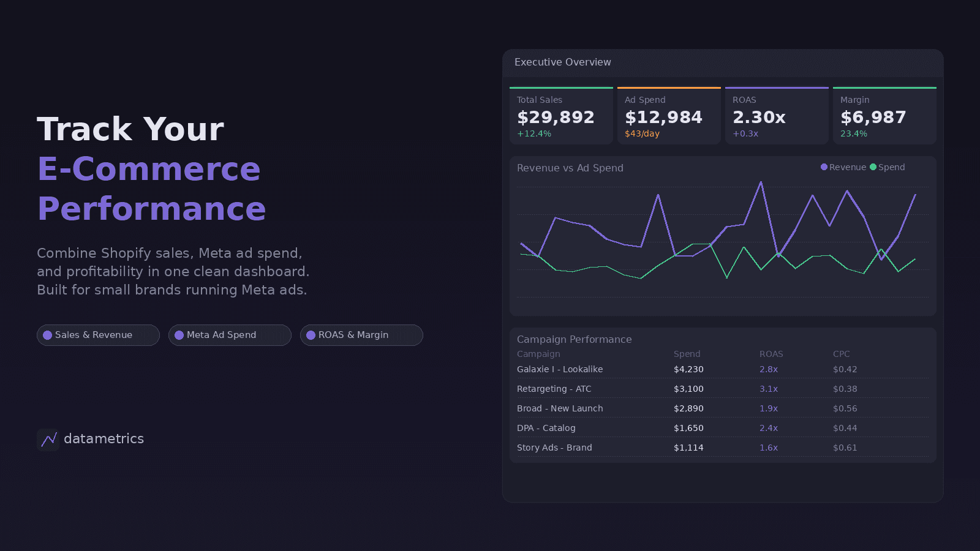Click the Revenue vs Ad Spend heading

pos(570,168)
